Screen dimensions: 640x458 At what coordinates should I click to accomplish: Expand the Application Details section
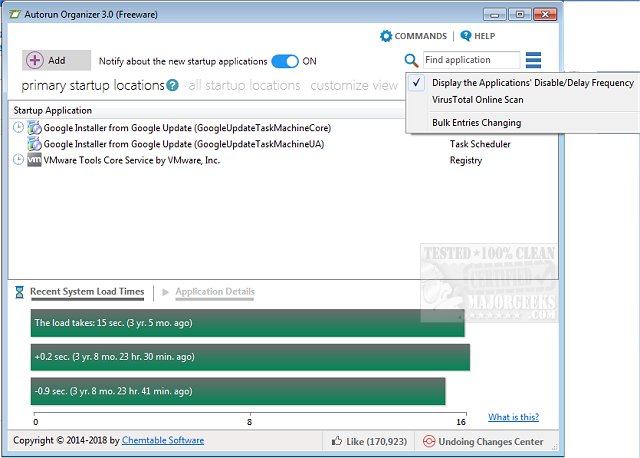click(x=214, y=292)
